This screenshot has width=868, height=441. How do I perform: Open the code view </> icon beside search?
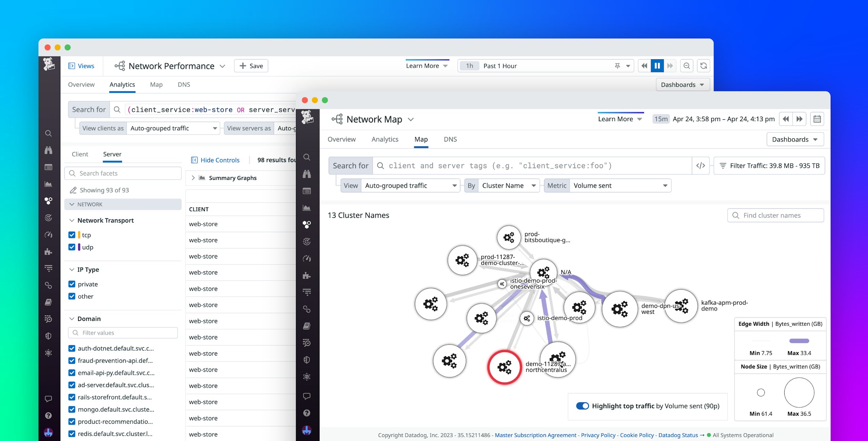(701, 166)
